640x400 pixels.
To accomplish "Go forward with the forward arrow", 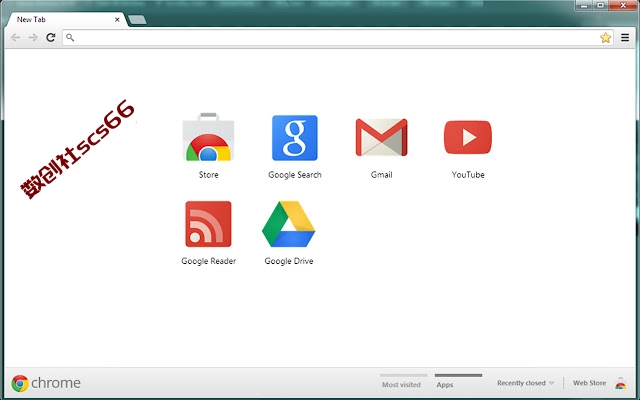I will pos(33,38).
